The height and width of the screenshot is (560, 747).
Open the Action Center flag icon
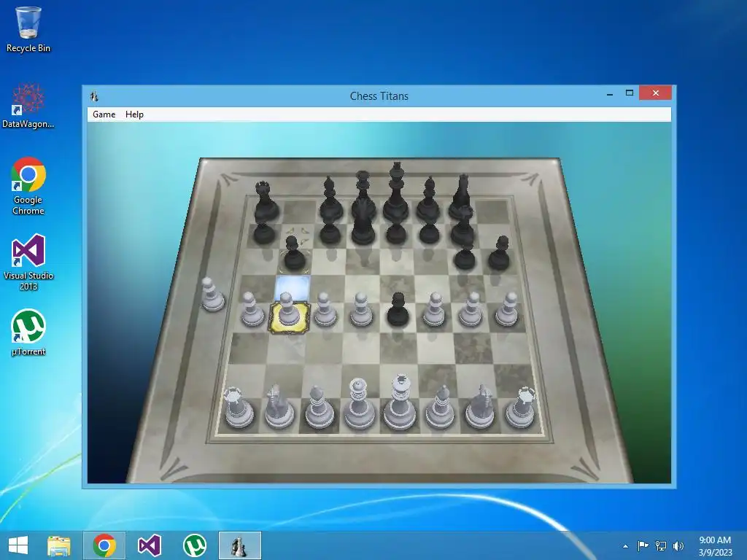point(643,545)
